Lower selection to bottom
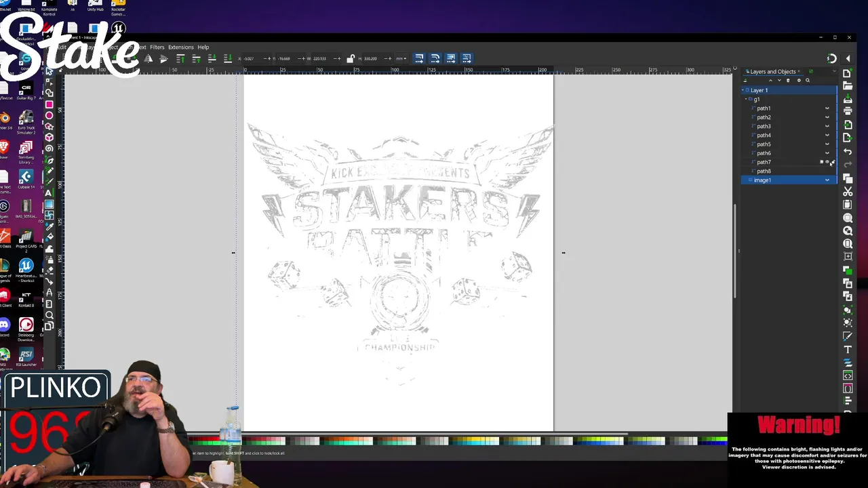This screenshot has width=868, height=488. tap(228, 59)
